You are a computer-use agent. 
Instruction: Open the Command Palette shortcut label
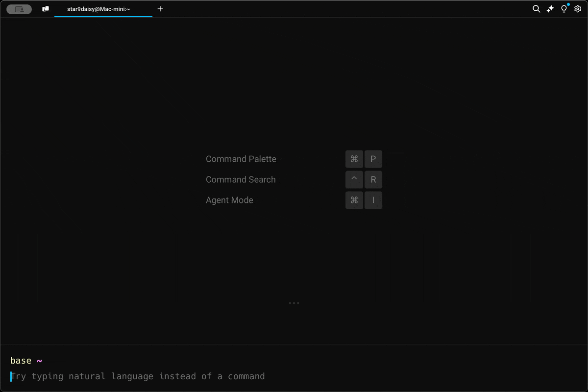[241, 159]
